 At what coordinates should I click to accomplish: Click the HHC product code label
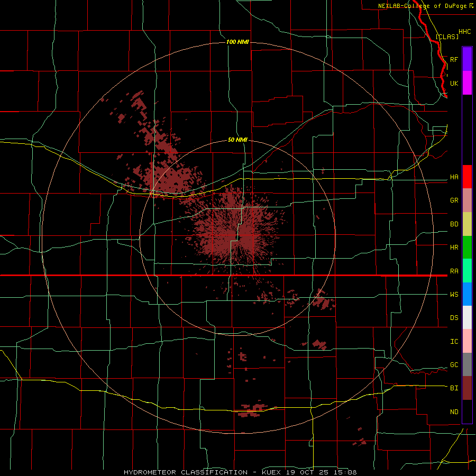click(464, 32)
